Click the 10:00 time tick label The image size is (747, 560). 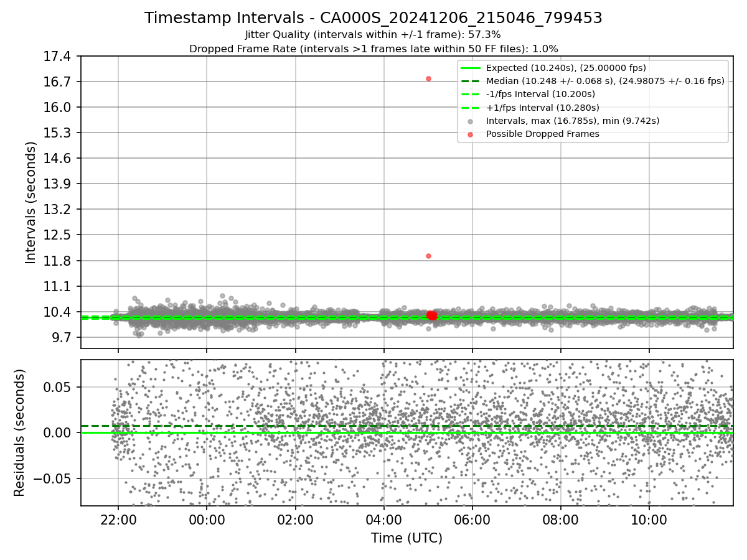(649, 519)
